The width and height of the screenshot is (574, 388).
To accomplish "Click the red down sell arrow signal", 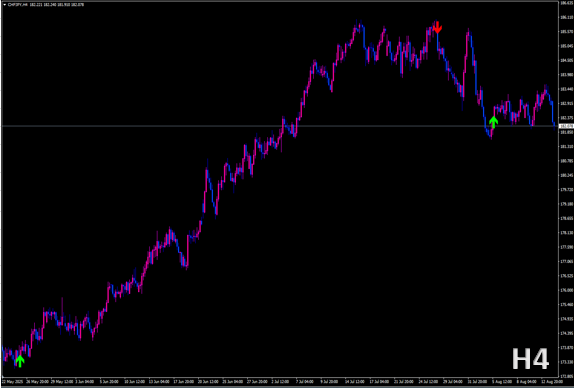I will click(x=437, y=27).
